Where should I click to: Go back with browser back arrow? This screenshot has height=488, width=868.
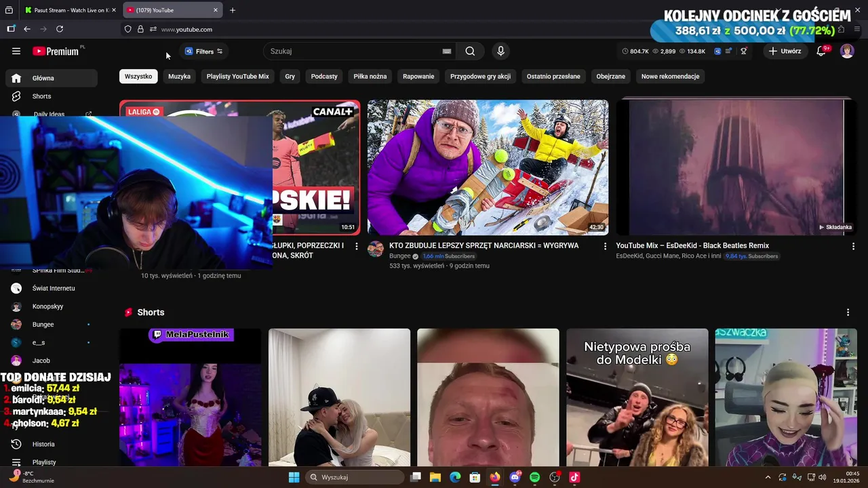pos(27,29)
